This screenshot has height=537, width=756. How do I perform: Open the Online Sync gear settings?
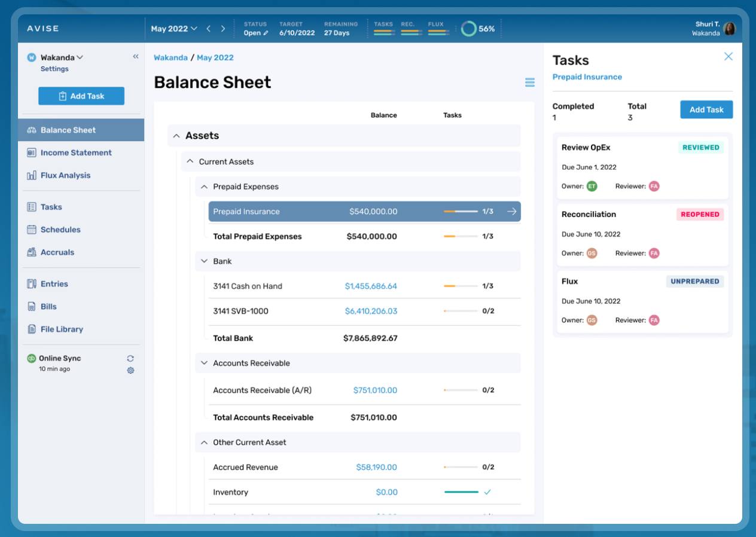pos(130,370)
